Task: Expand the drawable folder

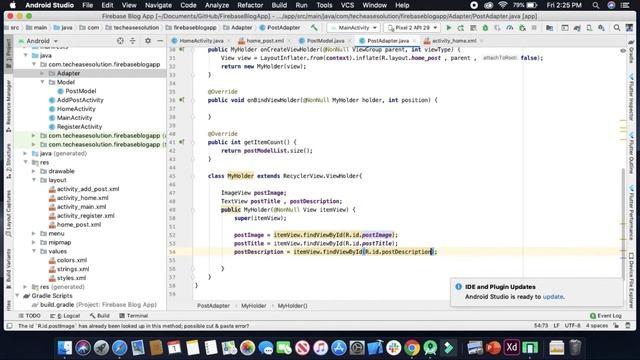Action: click(34, 171)
